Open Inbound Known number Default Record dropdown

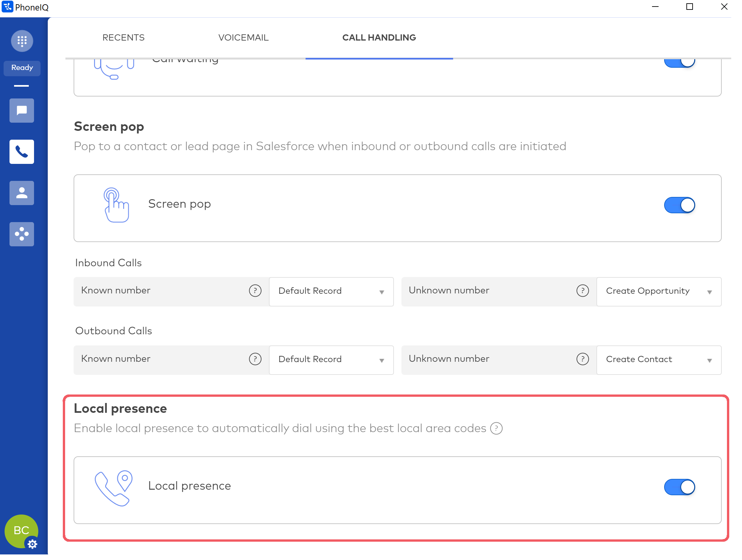pos(331,291)
